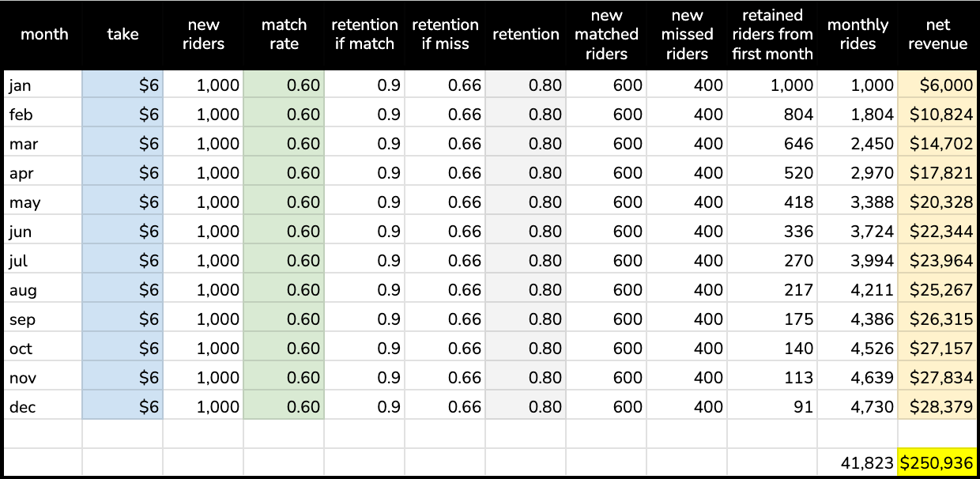Click the 'new missed riders' header

pyautogui.click(x=687, y=35)
